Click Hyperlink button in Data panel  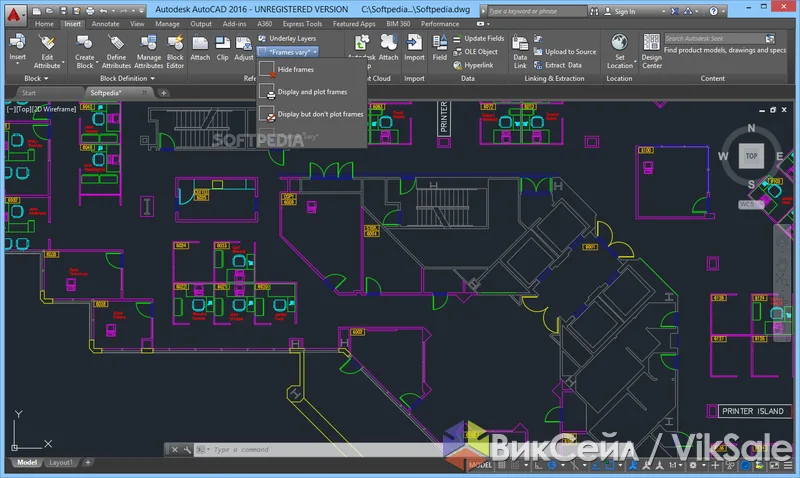473,65
